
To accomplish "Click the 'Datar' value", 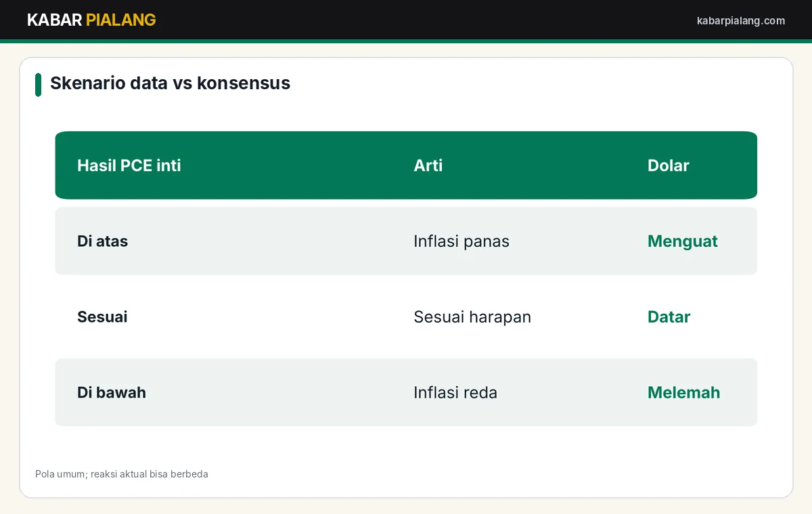I will [669, 317].
